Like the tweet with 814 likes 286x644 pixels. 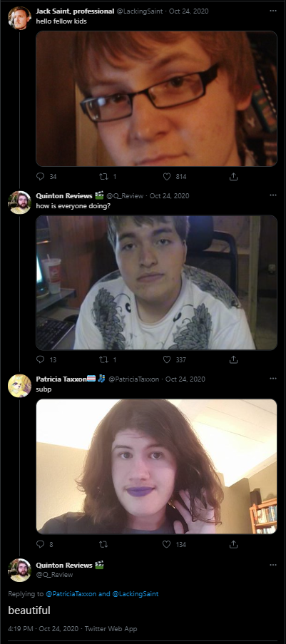pyautogui.click(x=167, y=176)
